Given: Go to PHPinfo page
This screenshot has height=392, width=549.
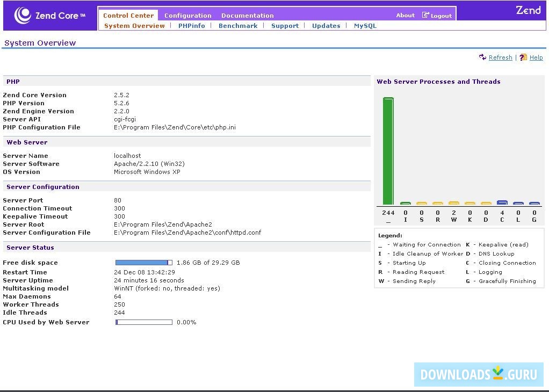Looking at the screenshot, I should tap(192, 26).
